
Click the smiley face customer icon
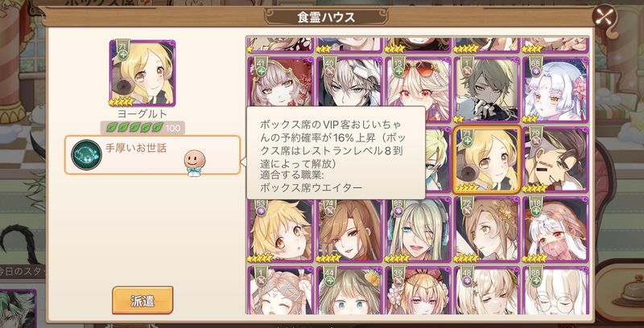click(x=194, y=162)
